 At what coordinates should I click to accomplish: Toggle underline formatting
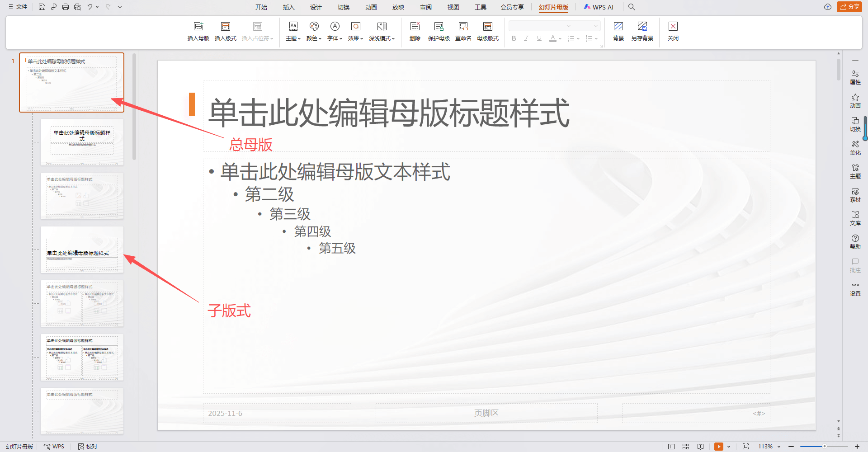pos(539,38)
